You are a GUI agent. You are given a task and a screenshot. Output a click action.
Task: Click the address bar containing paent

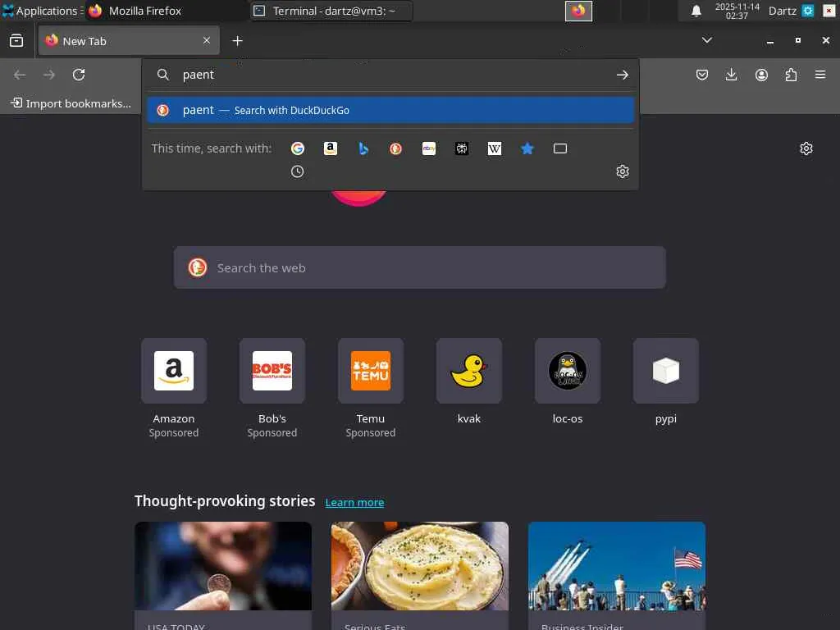coord(391,75)
